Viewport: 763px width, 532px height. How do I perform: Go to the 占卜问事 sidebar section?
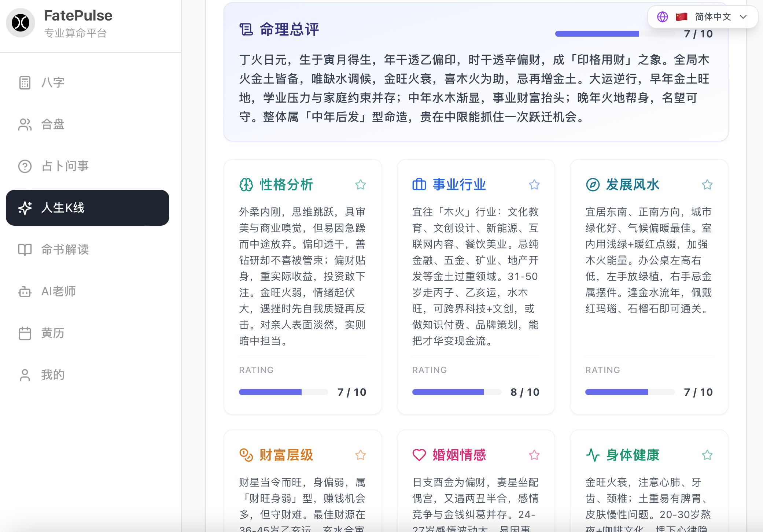pyautogui.click(x=65, y=166)
